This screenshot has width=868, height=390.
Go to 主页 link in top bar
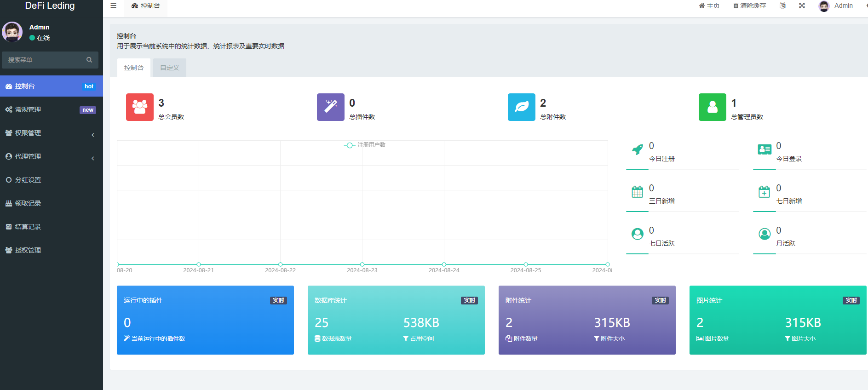[x=709, y=6]
